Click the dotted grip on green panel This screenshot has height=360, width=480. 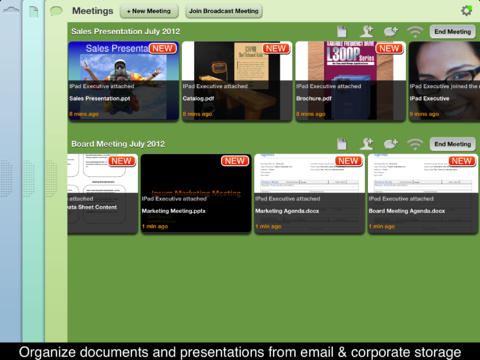pyautogui.click(x=51, y=178)
